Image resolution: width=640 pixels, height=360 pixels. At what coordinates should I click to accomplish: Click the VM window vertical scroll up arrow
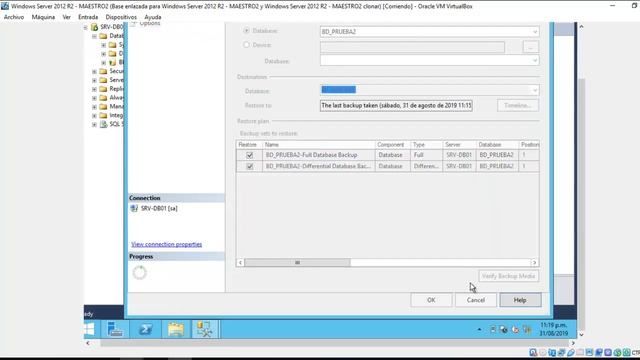click(581, 27)
